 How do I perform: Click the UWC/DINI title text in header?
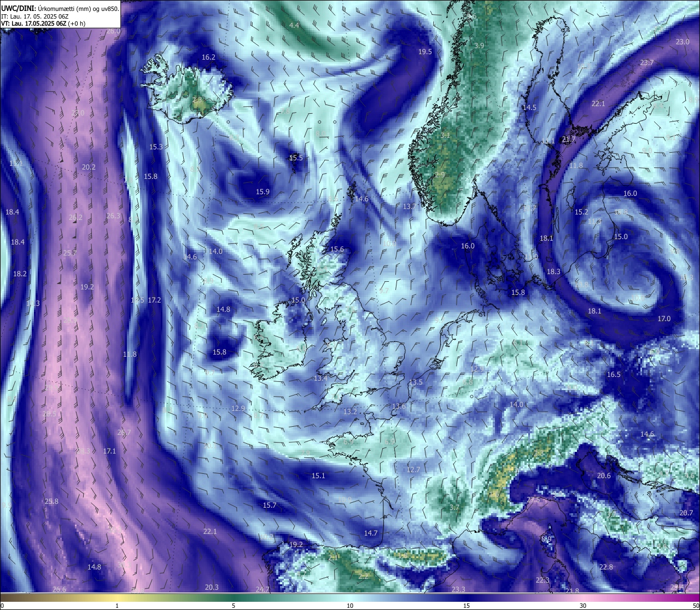[x=18, y=9]
